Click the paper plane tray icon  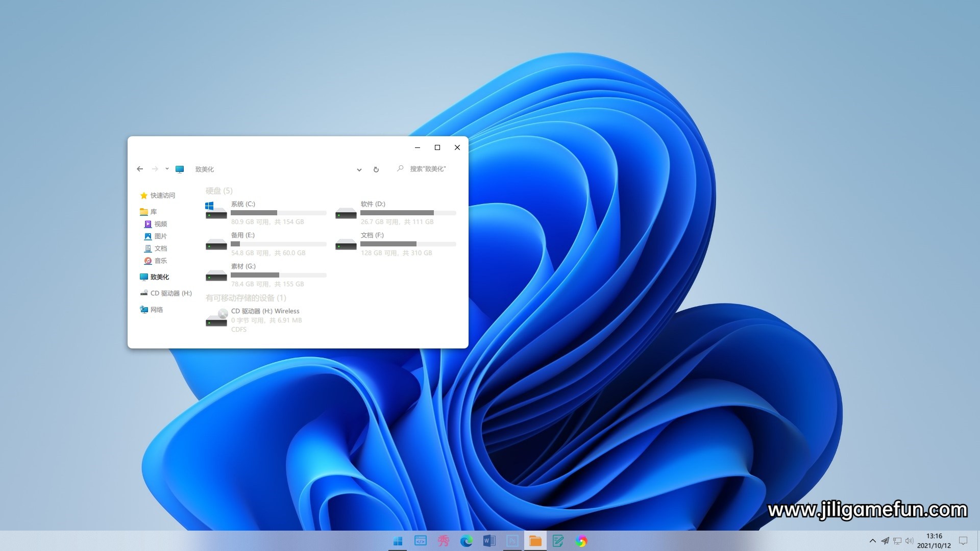pyautogui.click(x=885, y=541)
